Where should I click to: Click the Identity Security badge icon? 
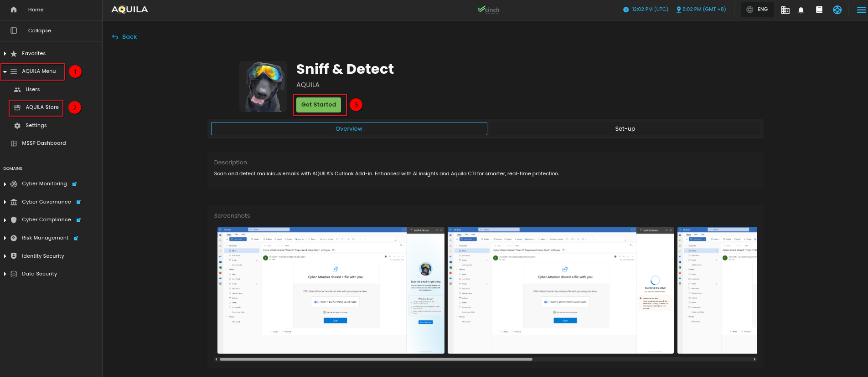(14, 256)
